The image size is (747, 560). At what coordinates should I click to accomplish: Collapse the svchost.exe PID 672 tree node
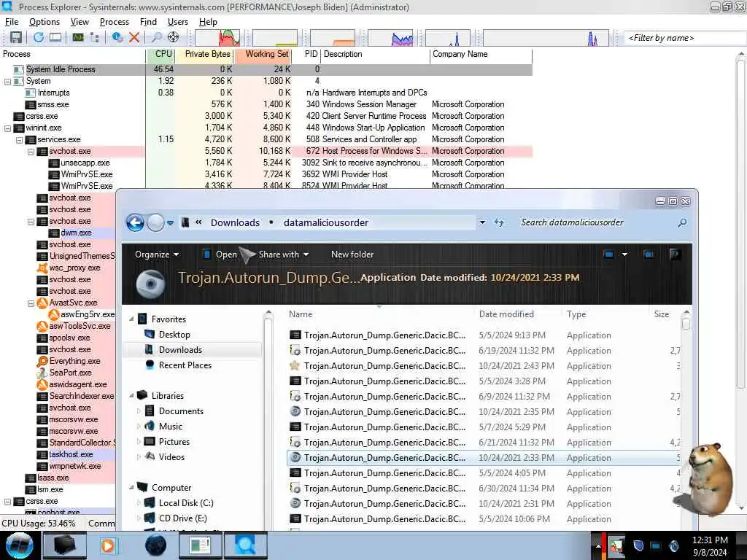pyautogui.click(x=31, y=152)
